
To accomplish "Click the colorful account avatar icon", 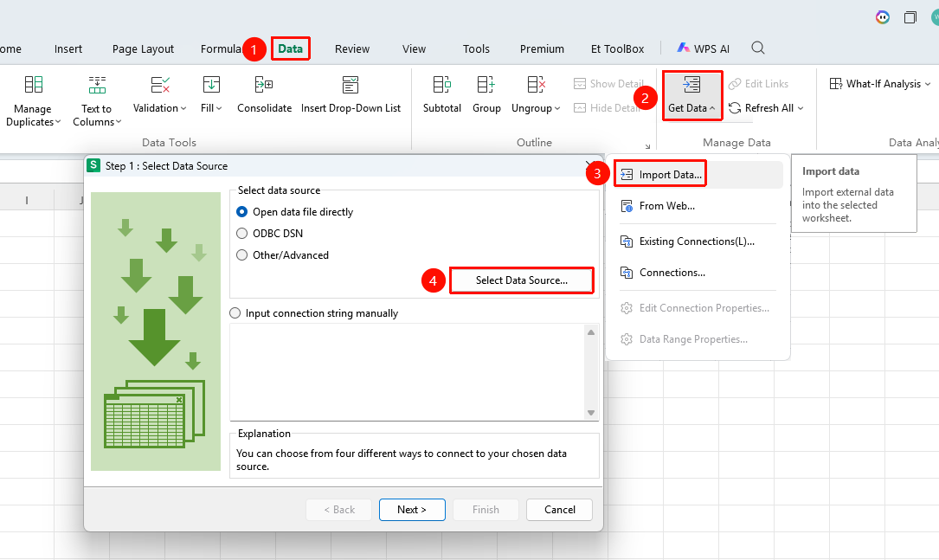I will point(883,17).
